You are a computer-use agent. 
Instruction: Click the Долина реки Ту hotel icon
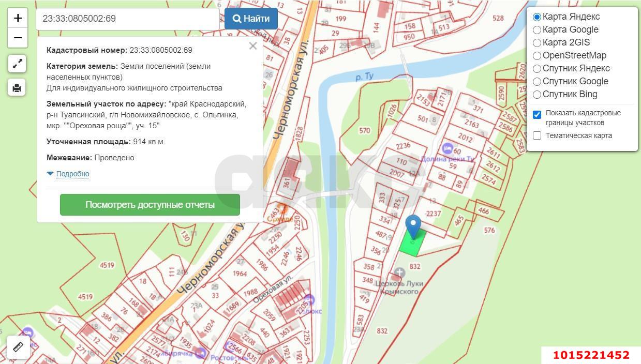click(x=448, y=148)
